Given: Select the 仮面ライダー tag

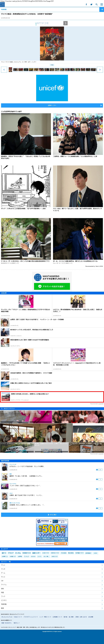Looking at the screenshot, I should [x=36, y=553].
